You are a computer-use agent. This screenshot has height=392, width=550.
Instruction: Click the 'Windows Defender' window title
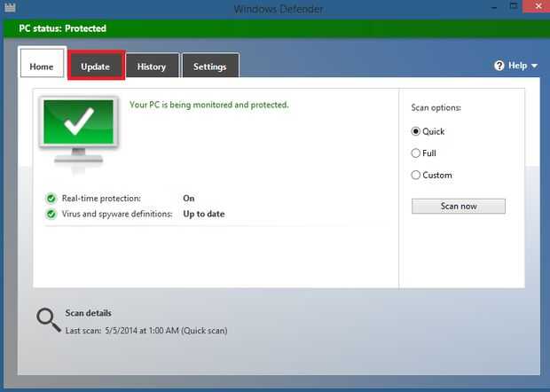tap(279, 9)
